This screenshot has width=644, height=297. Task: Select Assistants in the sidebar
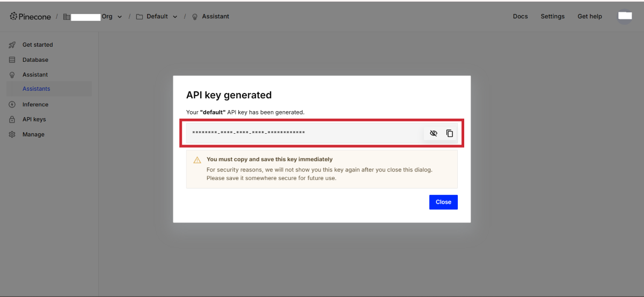pos(36,89)
